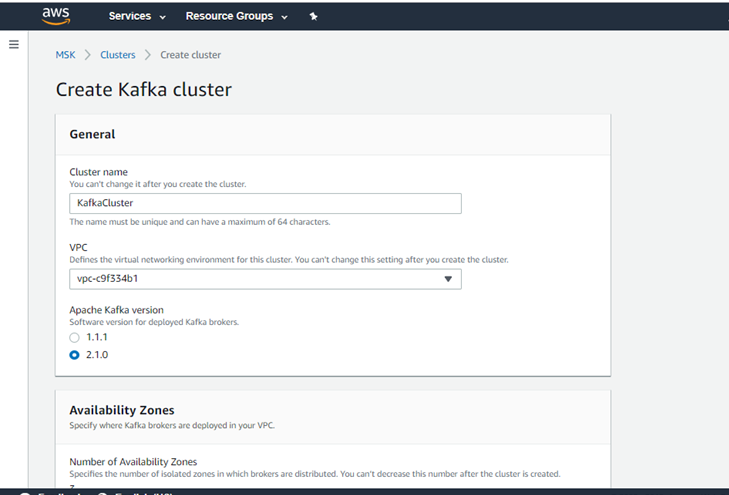Open the AWS home logo
The width and height of the screenshot is (729, 495).
click(56, 16)
